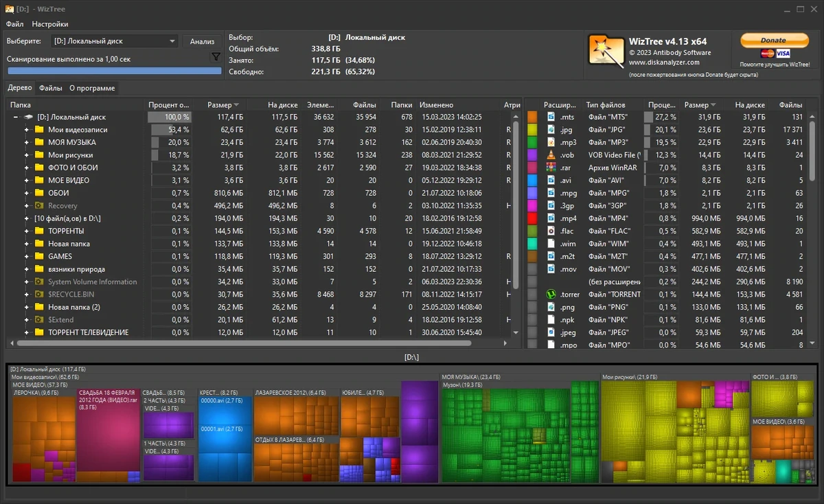Click the orange color swatch for .mts
824x504 pixels.
[531, 117]
